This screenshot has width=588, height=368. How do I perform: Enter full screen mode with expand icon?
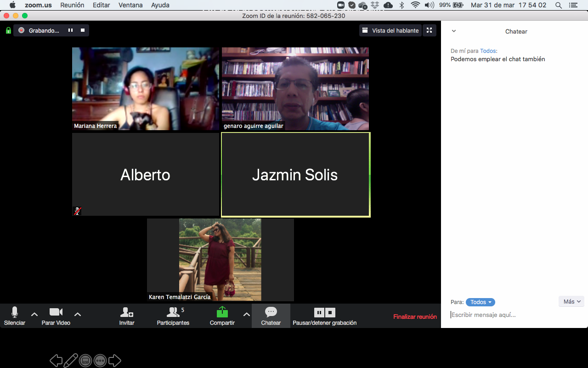[429, 30]
